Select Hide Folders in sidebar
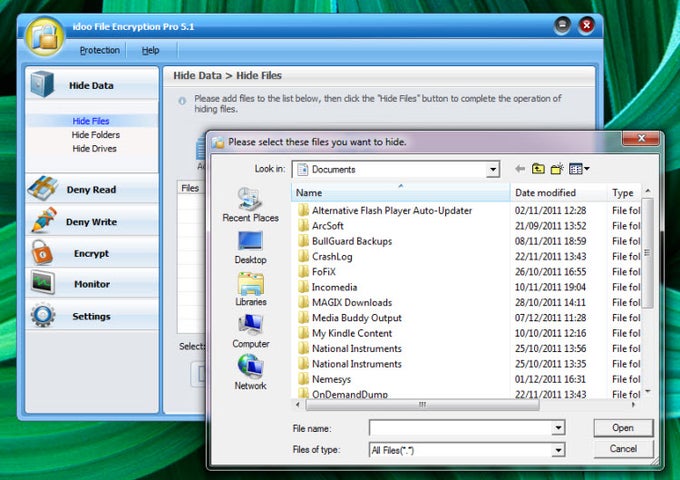 point(95,135)
